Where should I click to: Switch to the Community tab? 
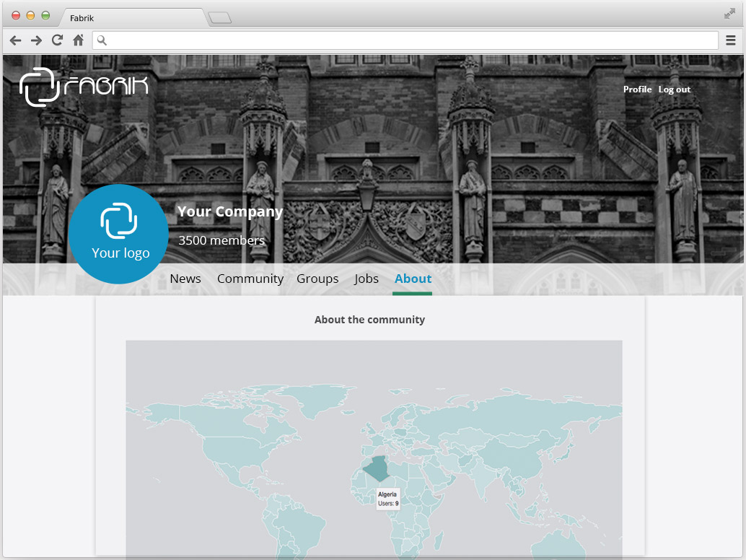pos(250,279)
